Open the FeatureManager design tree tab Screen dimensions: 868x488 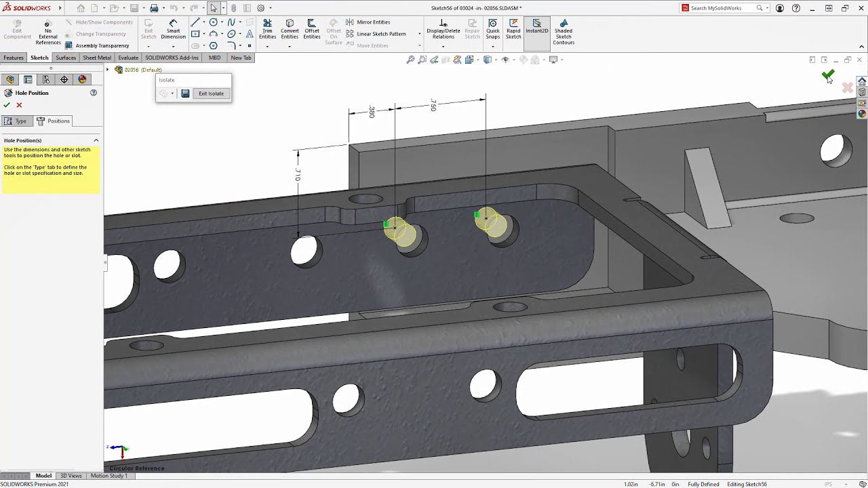10,79
